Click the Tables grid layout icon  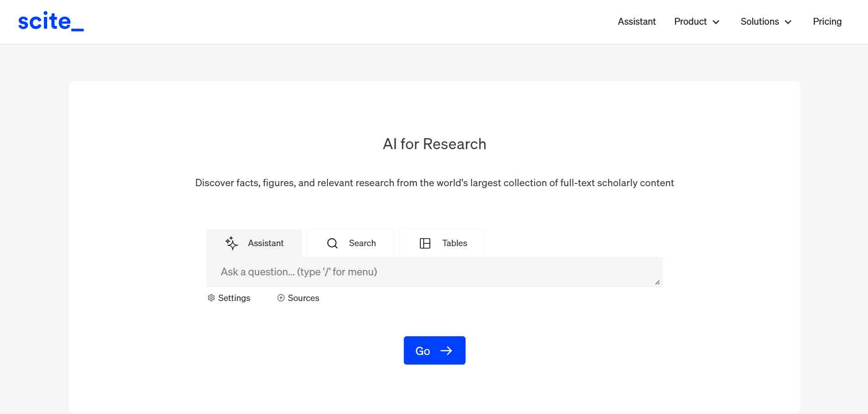(425, 243)
